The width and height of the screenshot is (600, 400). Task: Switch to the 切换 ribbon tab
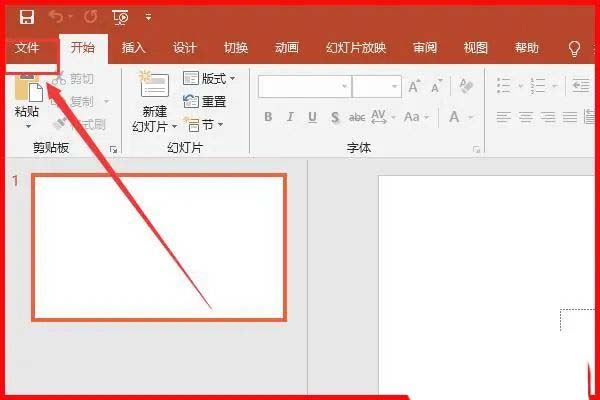tap(236, 48)
